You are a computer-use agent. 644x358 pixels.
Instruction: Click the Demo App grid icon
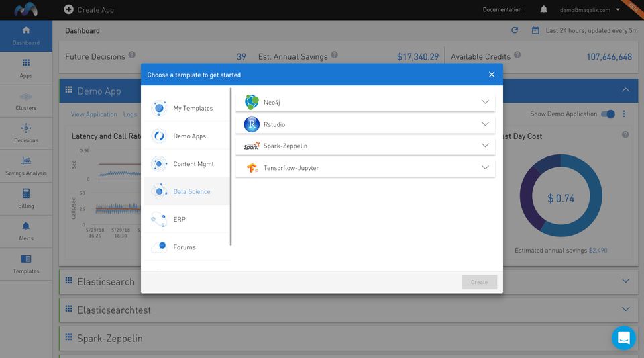tap(68, 89)
